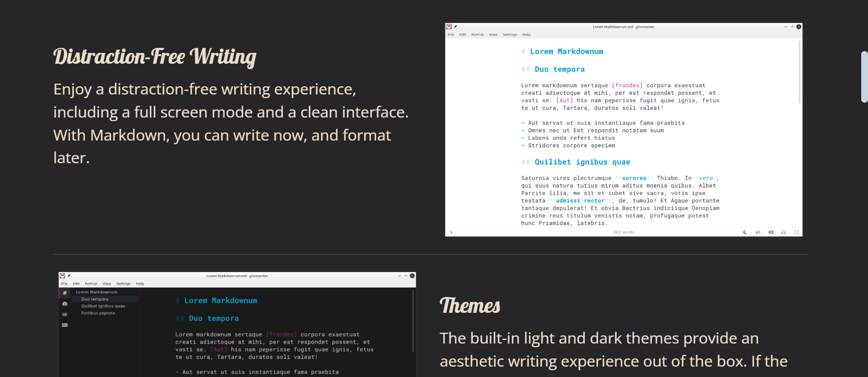Click '[Aut]' link text in light editor
Viewport: 868px width, 377px height.
click(x=565, y=100)
